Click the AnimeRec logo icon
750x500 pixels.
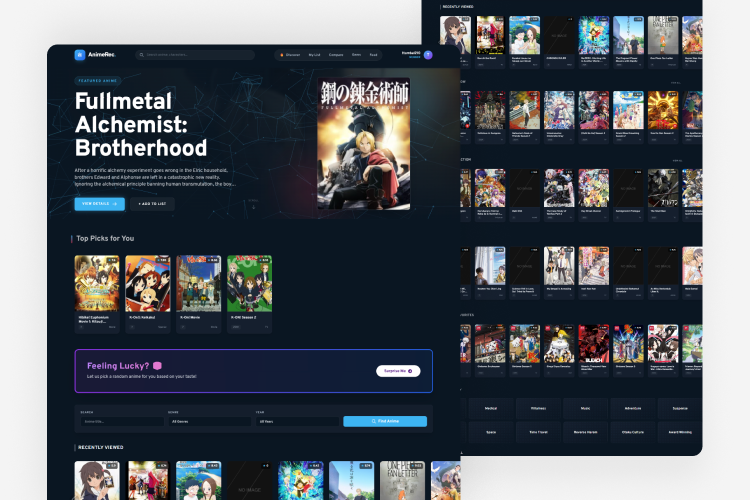pyautogui.click(x=80, y=55)
